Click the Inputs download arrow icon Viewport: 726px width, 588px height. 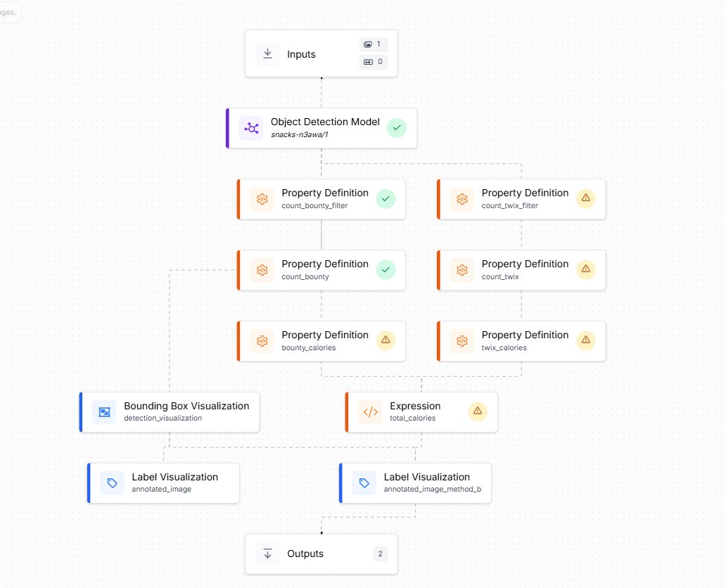pos(267,53)
